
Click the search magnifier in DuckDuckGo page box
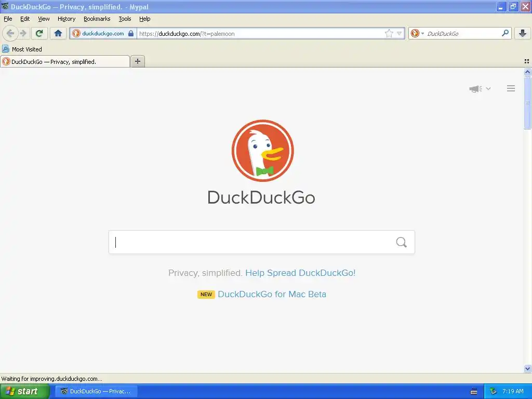[402, 242]
